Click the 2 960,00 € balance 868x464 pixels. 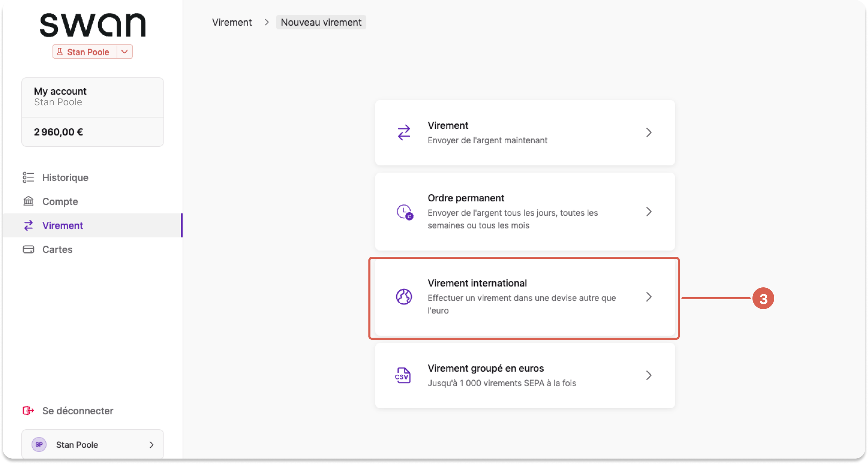[58, 132]
